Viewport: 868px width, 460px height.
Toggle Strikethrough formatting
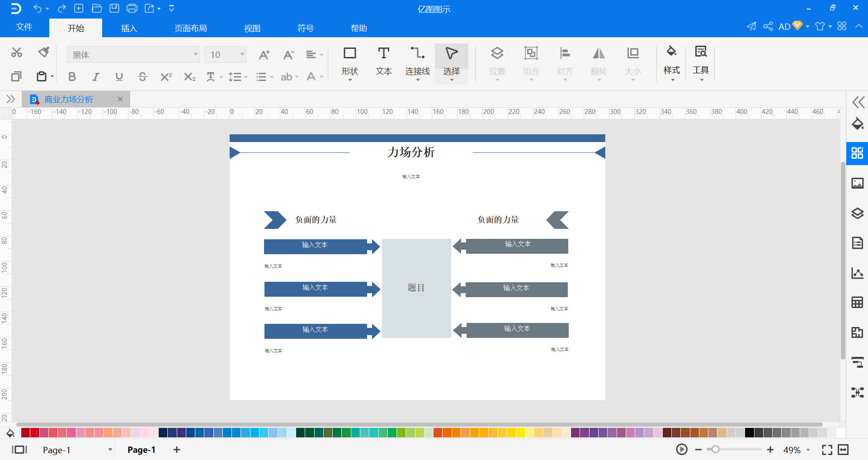pyautogui.click(x=142, y=76)
